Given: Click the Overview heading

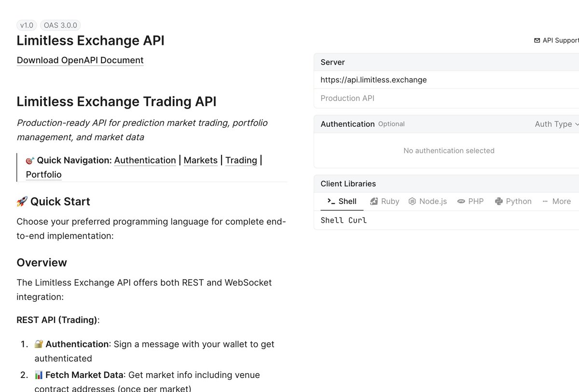Looking at the screenshot, I should (41, 263).
